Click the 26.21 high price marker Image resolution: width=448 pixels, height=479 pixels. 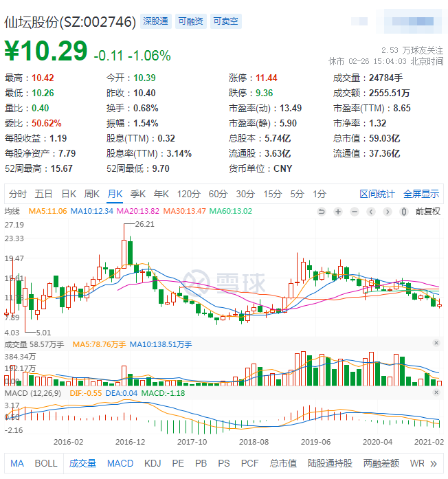[x=145, y=224]
